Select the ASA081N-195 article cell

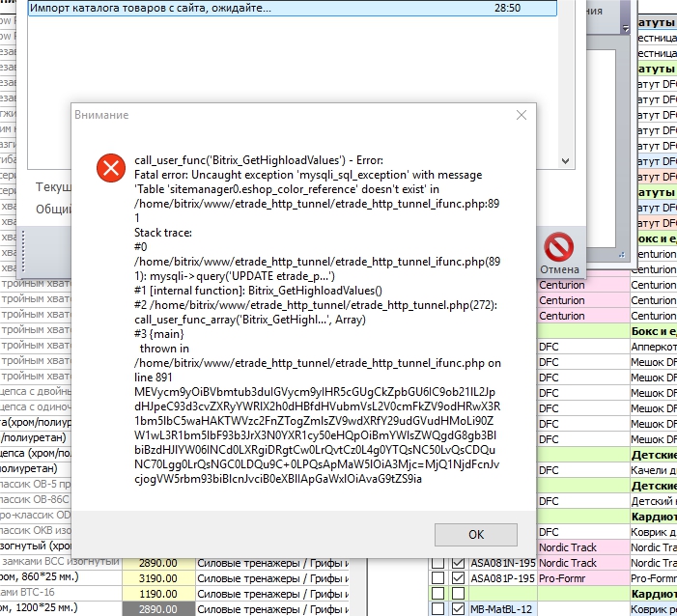click(x=503, y=563)
